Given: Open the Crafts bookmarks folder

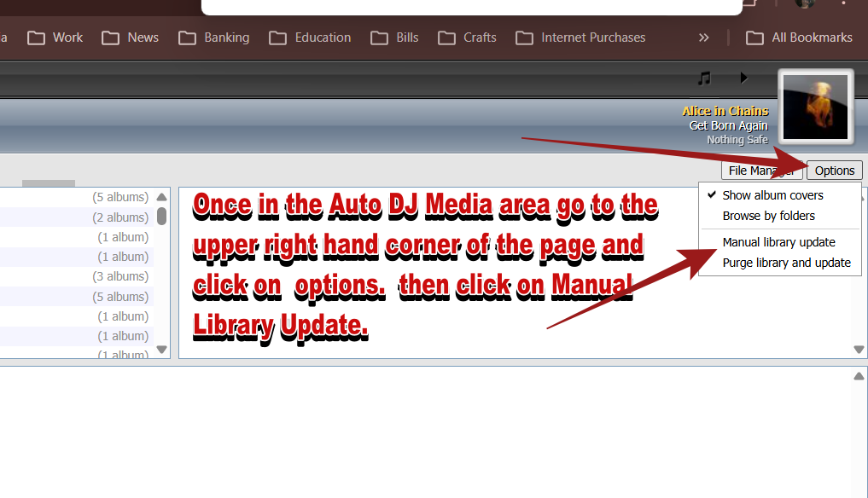Looking at the screenshot, I should (x=467, y=38).
